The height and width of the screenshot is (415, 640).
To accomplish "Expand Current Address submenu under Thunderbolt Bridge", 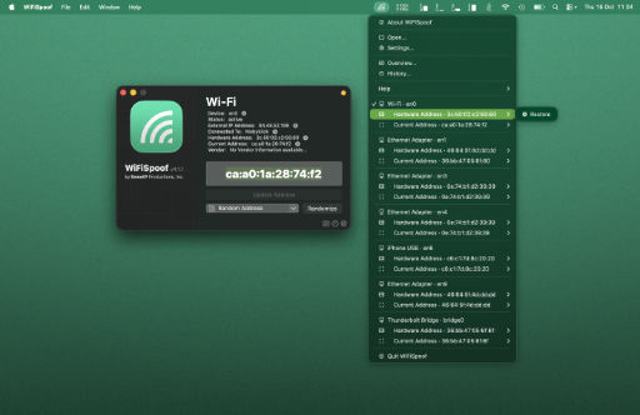I will (x=442, y=341).
